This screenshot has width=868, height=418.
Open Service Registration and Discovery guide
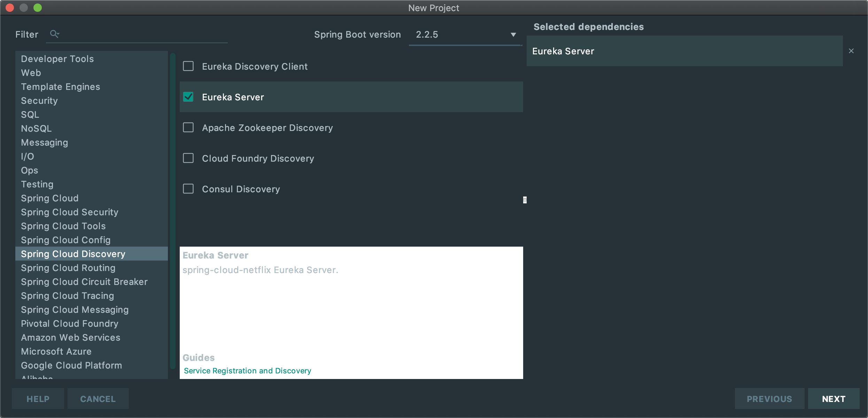(247, 371)
